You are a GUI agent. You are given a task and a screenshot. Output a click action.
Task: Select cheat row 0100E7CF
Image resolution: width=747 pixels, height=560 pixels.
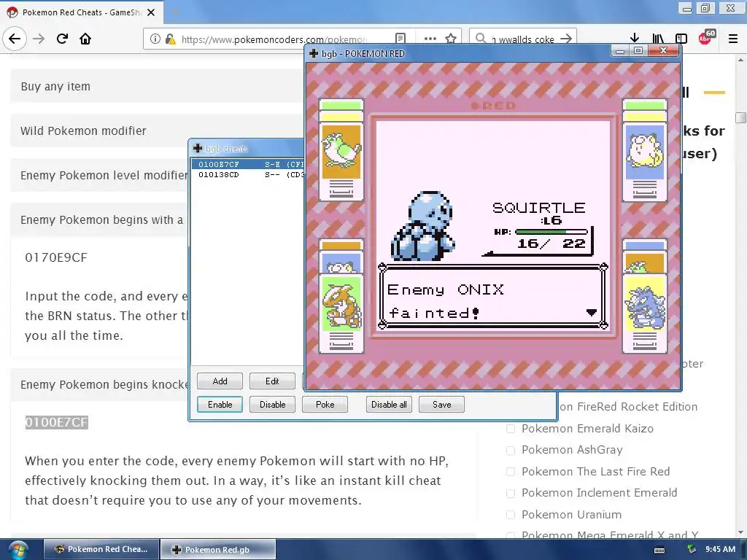pyautogui.click(x=248, y=164)
